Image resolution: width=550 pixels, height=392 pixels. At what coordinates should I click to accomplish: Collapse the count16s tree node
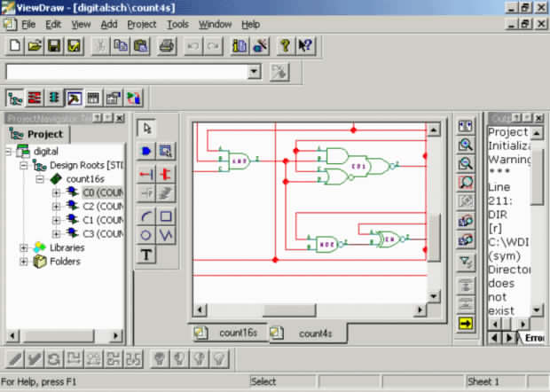click(x=40, y=179)
